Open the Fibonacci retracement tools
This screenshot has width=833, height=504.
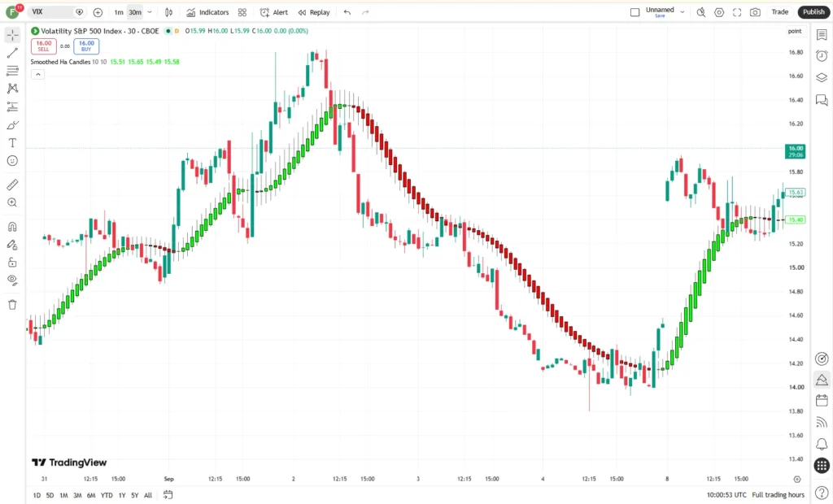coord(12,71)
